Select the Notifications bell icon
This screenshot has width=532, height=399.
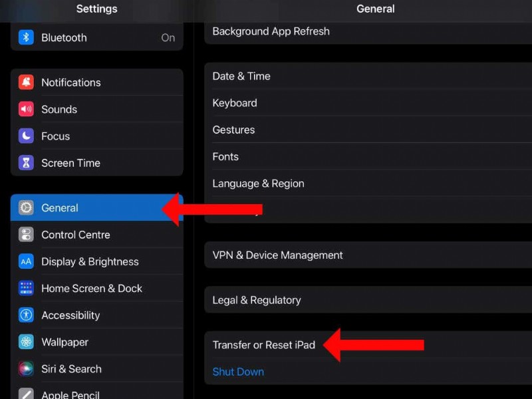(25, 82)
